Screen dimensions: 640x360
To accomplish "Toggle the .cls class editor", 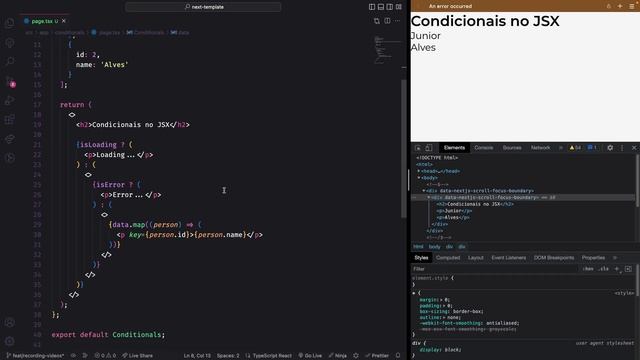I will [x=603, y=269].
